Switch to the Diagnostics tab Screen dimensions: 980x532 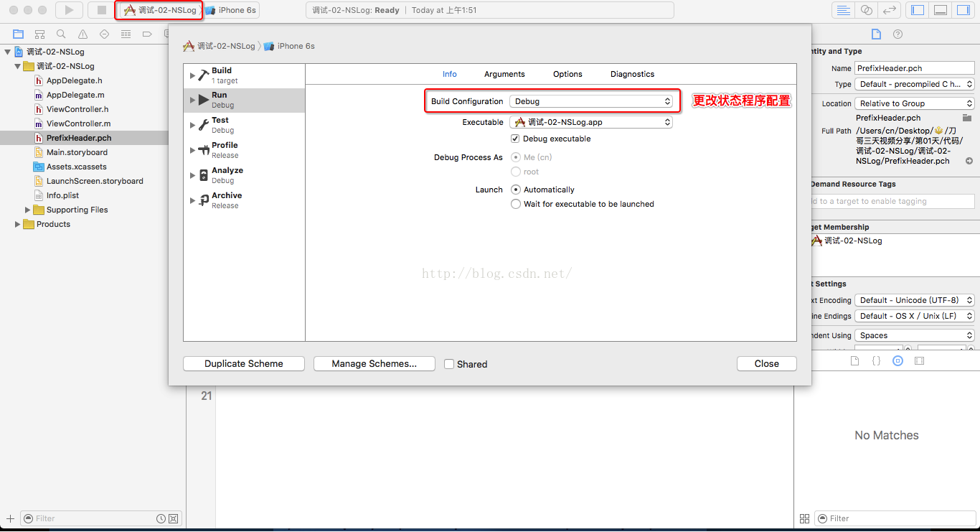[x=633, y=74]
